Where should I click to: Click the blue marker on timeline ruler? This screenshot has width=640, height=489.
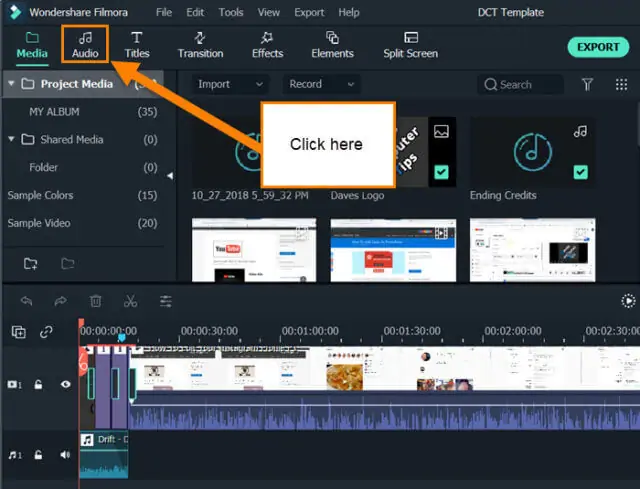point(122,338)
